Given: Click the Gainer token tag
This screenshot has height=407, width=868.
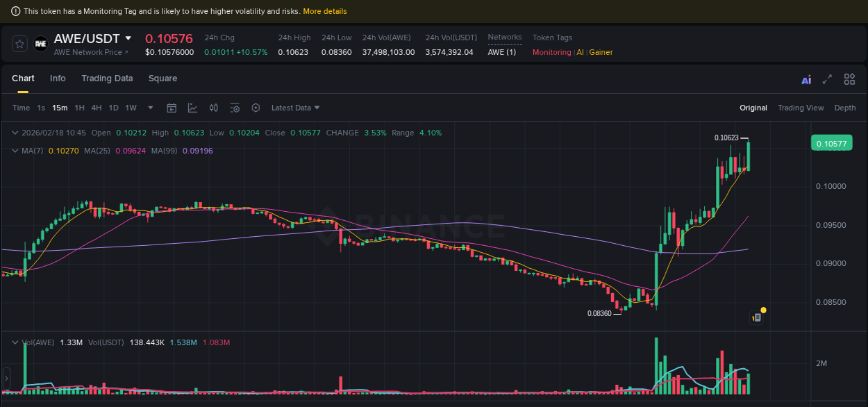Looking at the screenshot, I should (x=601, y=52).
